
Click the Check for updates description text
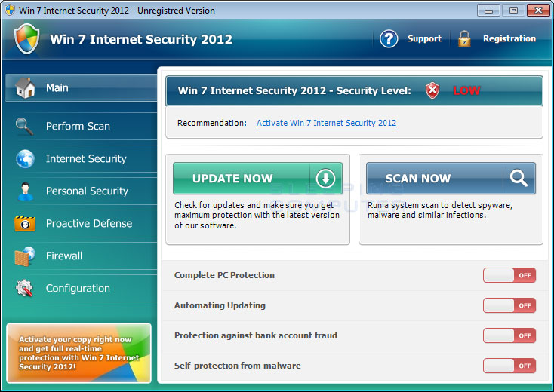[x=257, y=216]
